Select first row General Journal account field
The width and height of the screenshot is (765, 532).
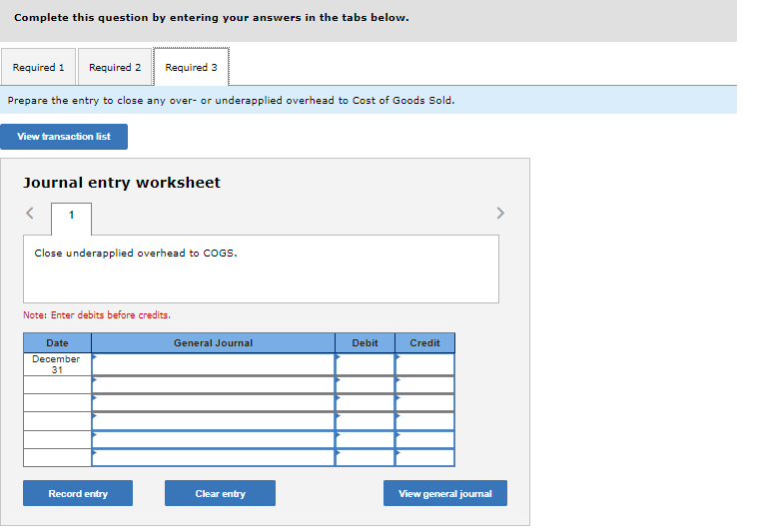[x=213, y=364]
